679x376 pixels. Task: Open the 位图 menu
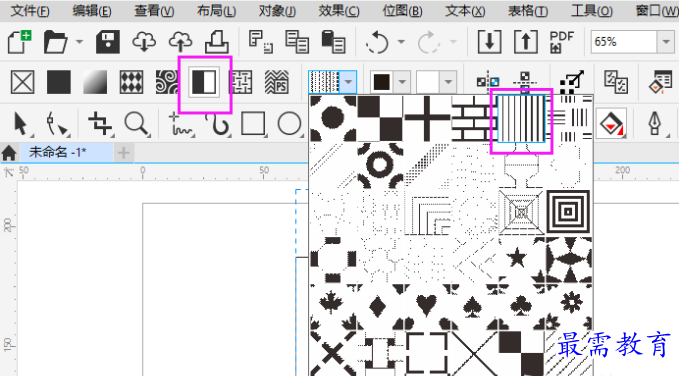(x=402, y=10)
